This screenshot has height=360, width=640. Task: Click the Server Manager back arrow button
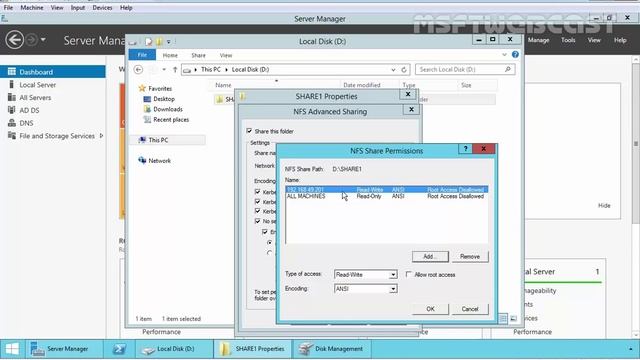tap(15, 40)
